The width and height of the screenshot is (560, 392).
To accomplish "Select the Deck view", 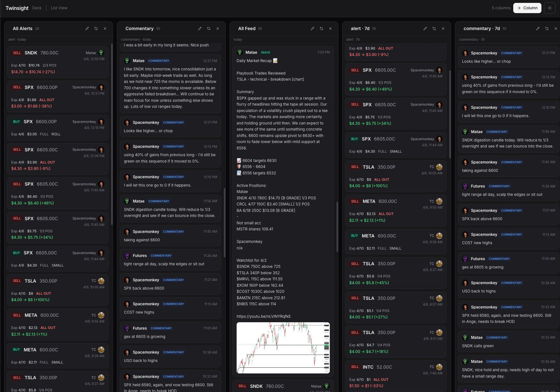I will click(37, 8).
